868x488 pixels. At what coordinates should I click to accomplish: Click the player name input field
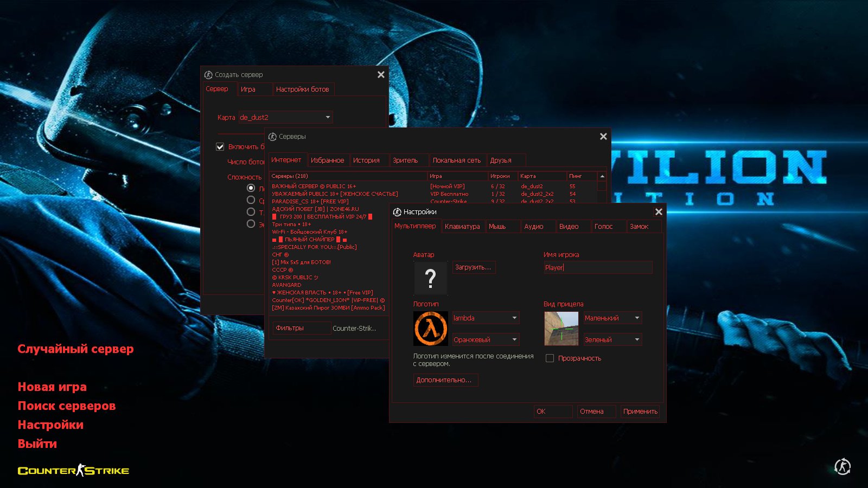tap(597, 267)
